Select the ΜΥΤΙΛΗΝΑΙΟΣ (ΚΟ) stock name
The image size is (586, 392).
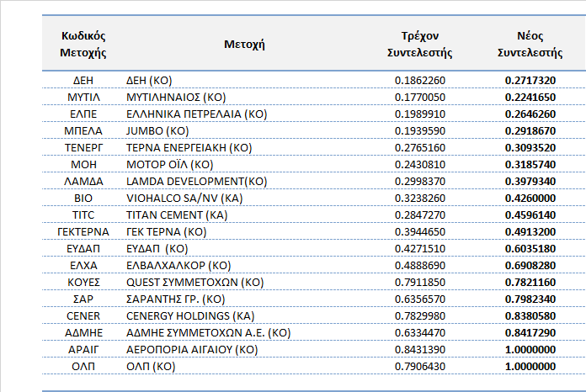coord(176,98)
